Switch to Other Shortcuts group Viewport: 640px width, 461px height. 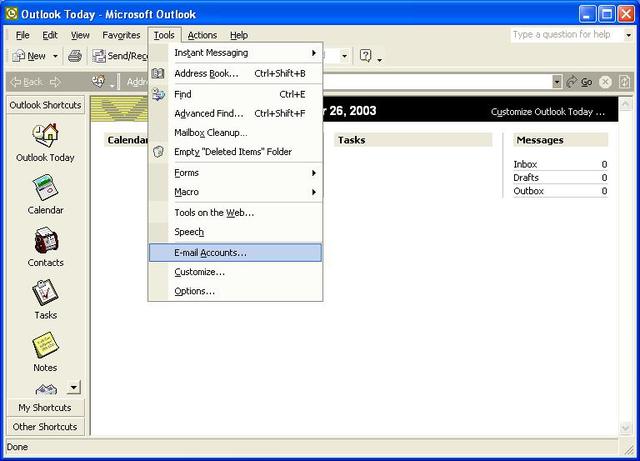(x=46, y=427)
